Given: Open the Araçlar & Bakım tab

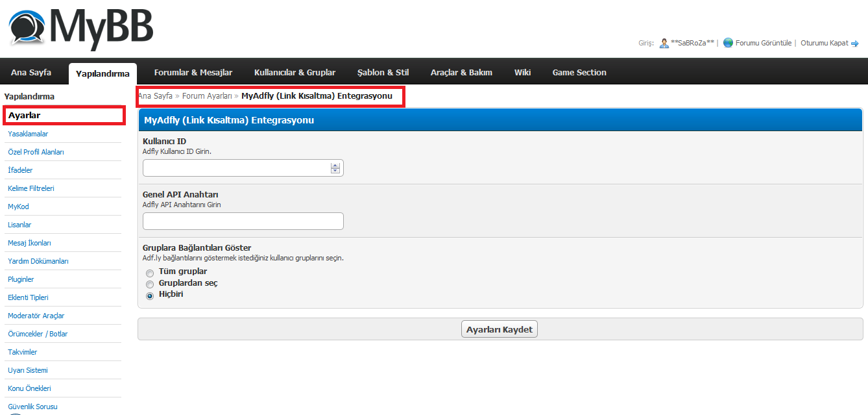Looking at the screenshot, I should pos(462,72).
